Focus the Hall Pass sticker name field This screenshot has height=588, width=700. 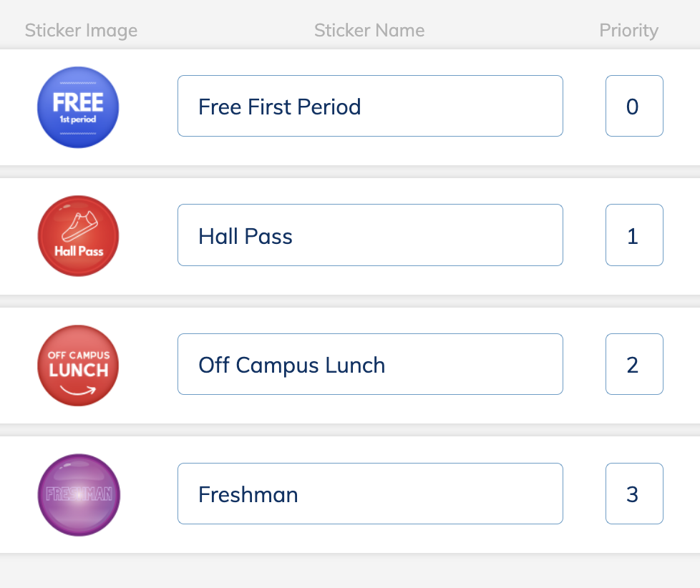[x=370, y=235]
